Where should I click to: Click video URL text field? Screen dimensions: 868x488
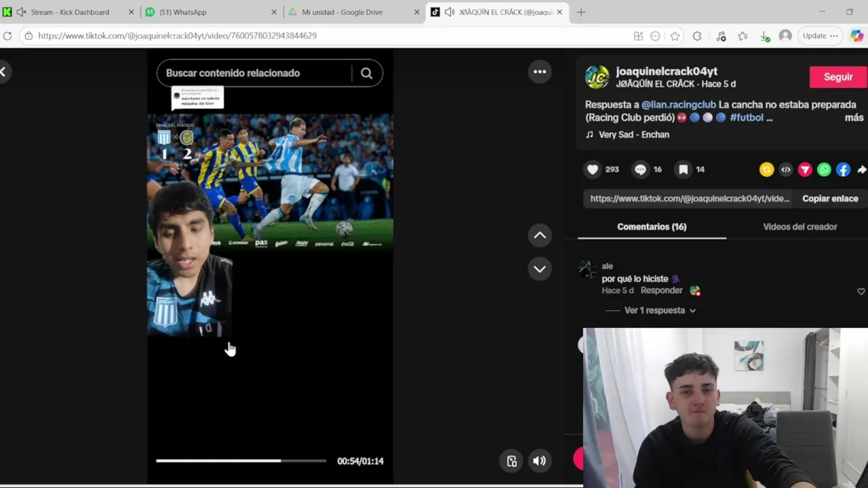pyautogui.click(x=690, y=199)
